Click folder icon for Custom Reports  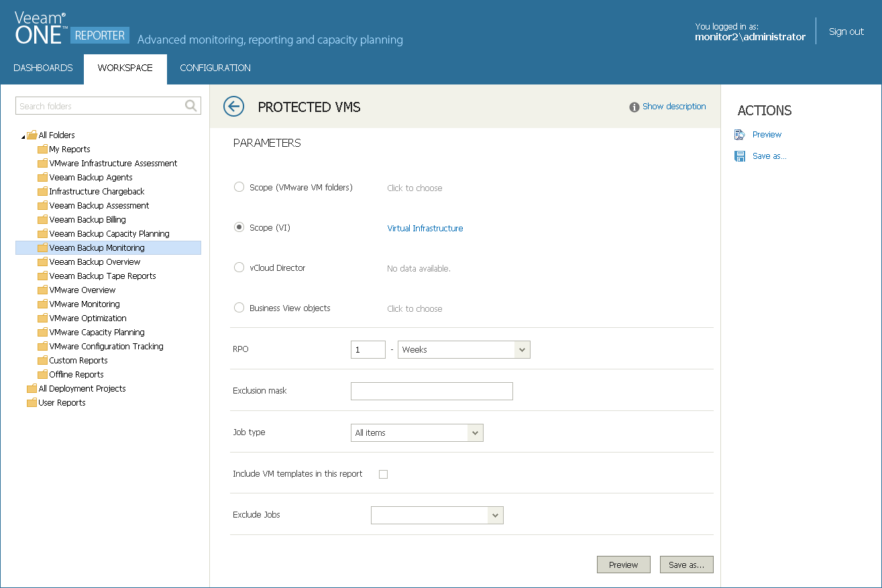point(42,360)
